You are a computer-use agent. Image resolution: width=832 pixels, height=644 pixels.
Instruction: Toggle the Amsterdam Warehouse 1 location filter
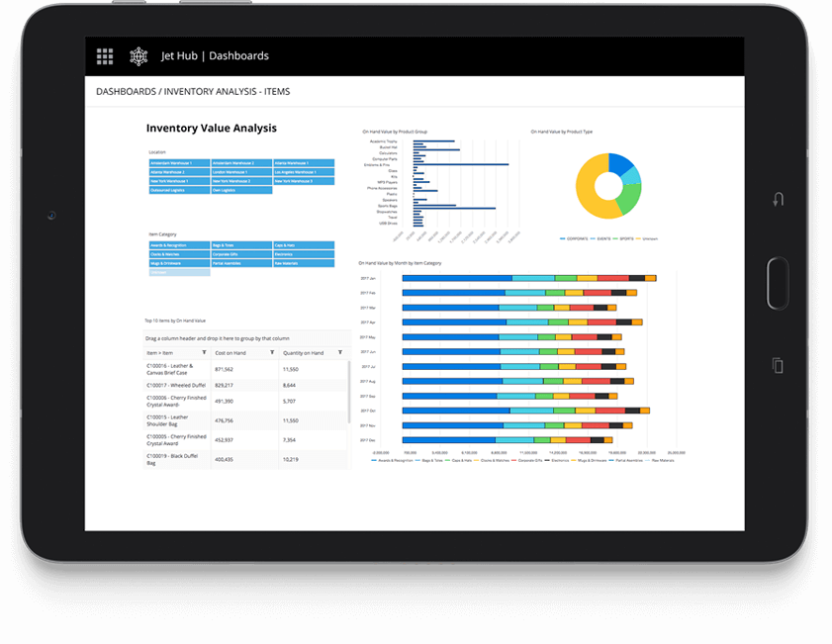tap(178, 163)
